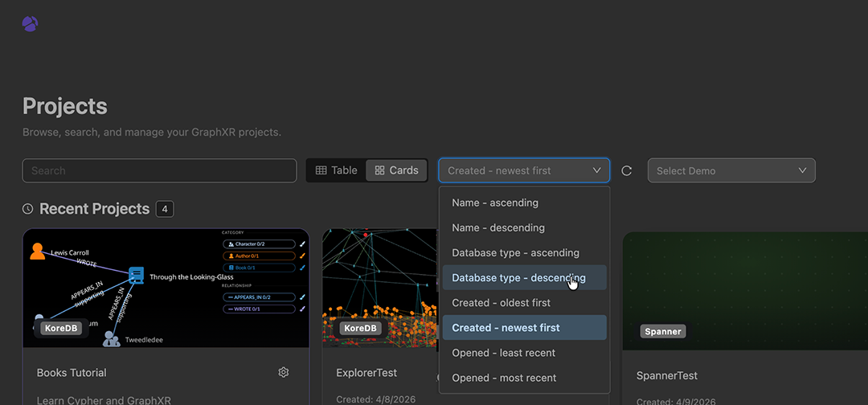This screenshot has width=868, height=405.
Task: Click KoreDB badge on ExplorerTest
Action: point(360,328)
